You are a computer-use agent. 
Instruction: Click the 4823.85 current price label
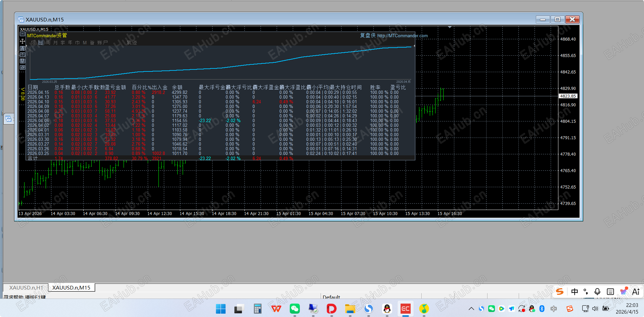[568, 96]
